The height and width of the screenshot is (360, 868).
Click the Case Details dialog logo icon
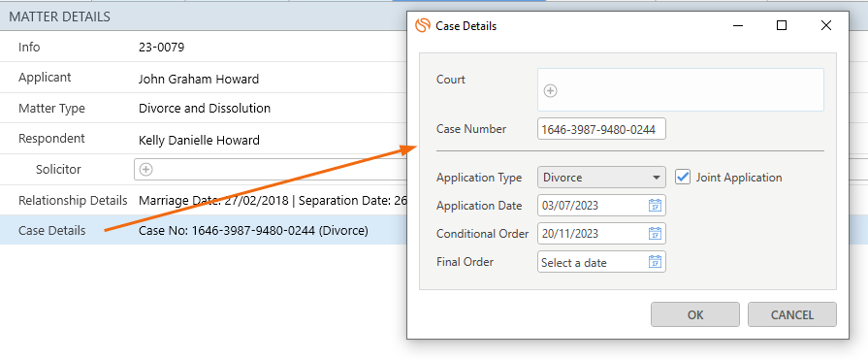coord(423,25)
